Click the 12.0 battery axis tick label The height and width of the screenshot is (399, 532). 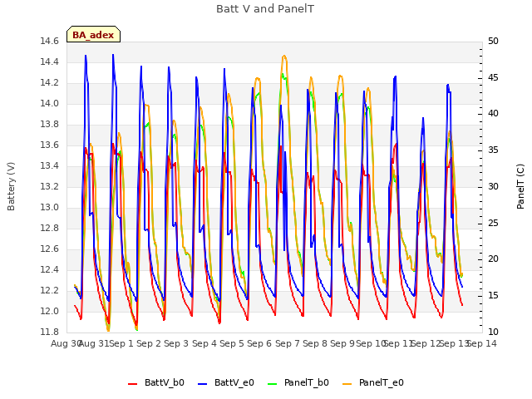point(49,311)
